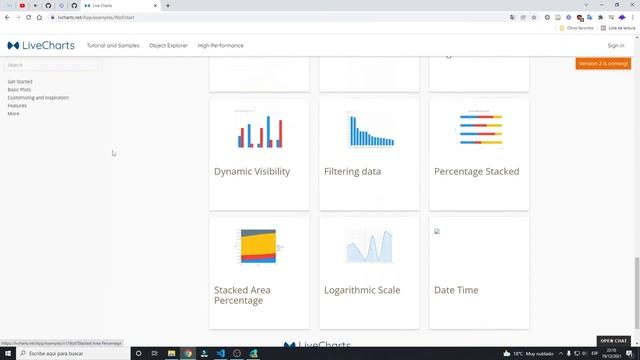Open the Logarithmic Scale chart thumbnail
This screenshot has width=640, height=360.
click(x=369, y=247)
